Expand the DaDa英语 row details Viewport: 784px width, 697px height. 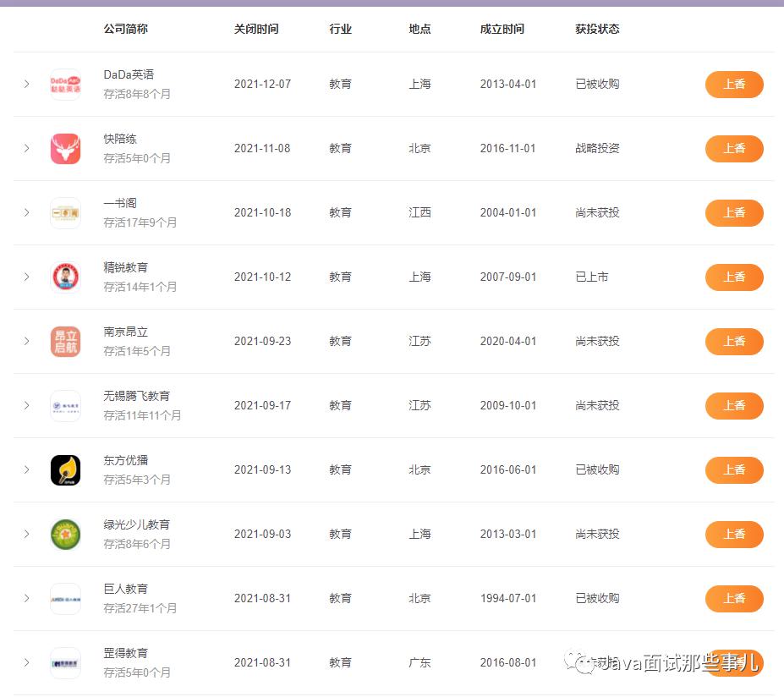[x=26, y=84]
